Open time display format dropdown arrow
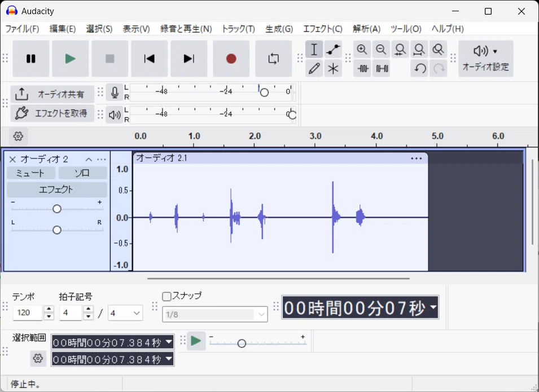Screen dimensions: 539x392 [433, 307]
